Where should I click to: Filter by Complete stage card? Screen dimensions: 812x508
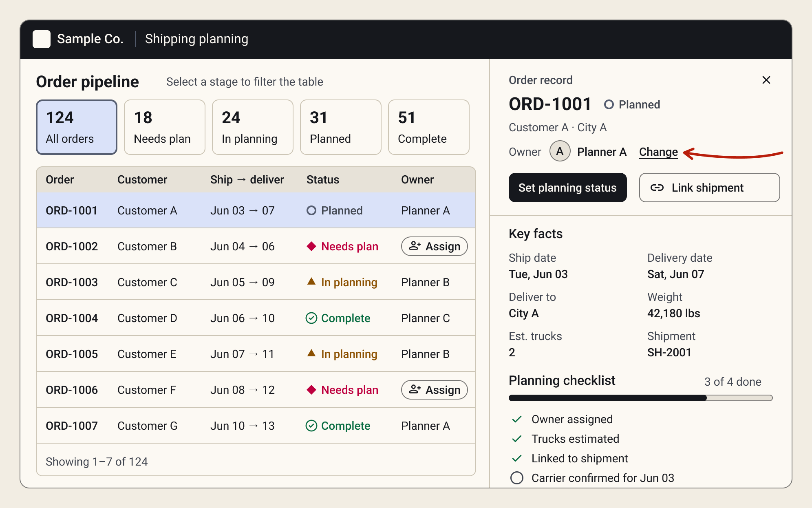(429, 127)
